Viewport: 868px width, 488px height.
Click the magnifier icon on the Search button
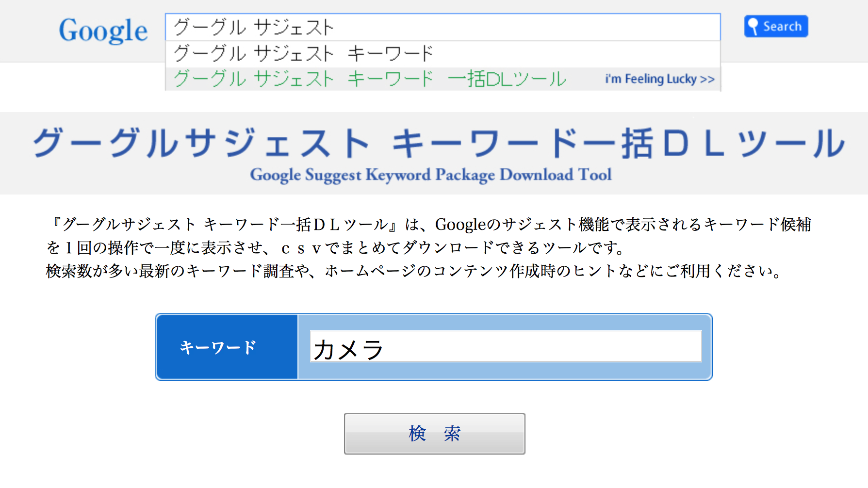click(x=753, y=26)
